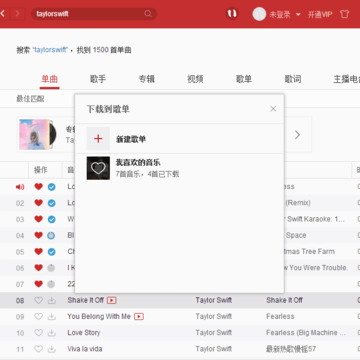Image resolution: width=360 pixels, height=360 pixels.
Task: Open the listen-to-identify song icon
Action: 232,14
